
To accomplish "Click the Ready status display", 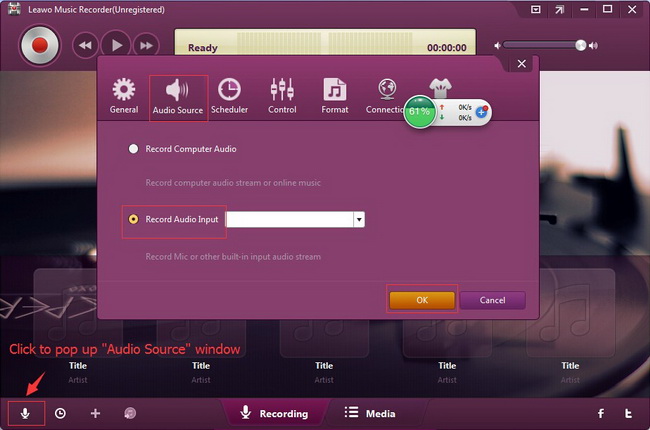I will point(203,48).
